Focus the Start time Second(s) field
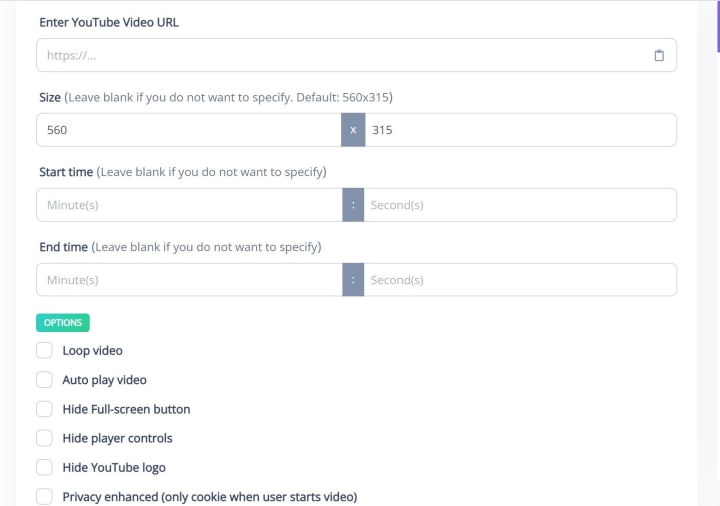Image resolution: width=720 pixels, height=506 pixels. (x=520, y=205)
